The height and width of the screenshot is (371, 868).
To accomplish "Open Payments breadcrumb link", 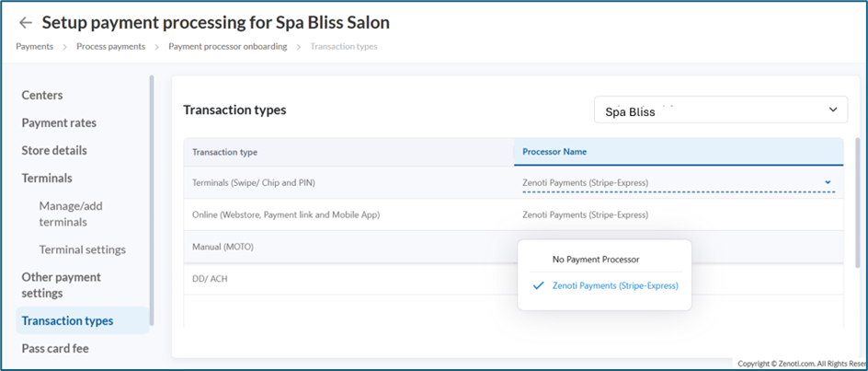I will click(34, 47).
